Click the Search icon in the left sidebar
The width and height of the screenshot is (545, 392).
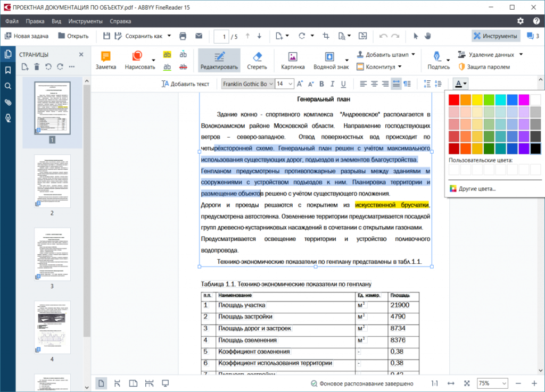[8, 86]
